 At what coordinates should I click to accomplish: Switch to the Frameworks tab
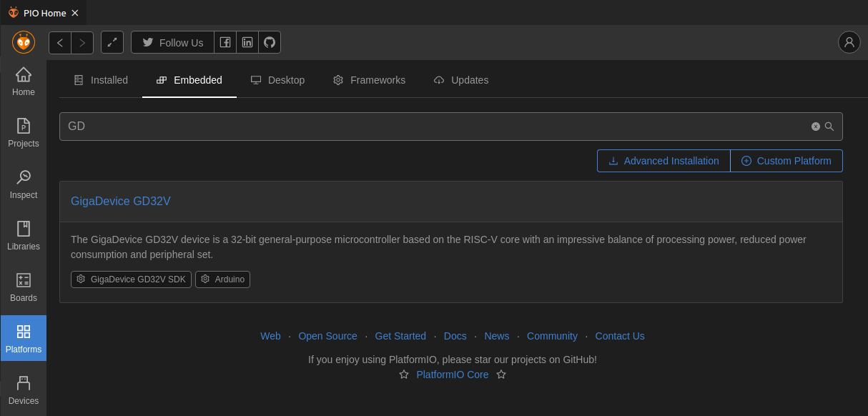369,80
